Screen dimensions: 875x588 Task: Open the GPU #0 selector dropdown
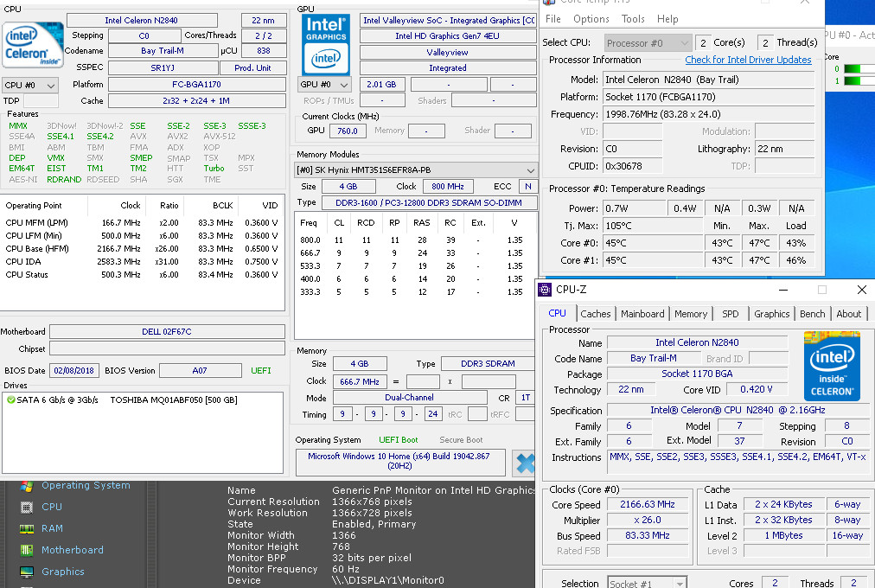pos(324,84)
